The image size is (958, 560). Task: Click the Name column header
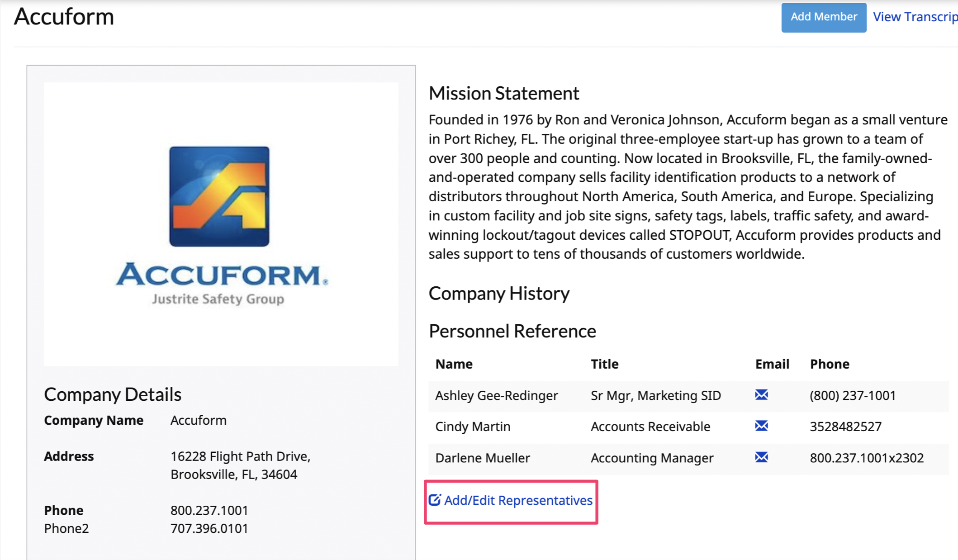[454, 364]
